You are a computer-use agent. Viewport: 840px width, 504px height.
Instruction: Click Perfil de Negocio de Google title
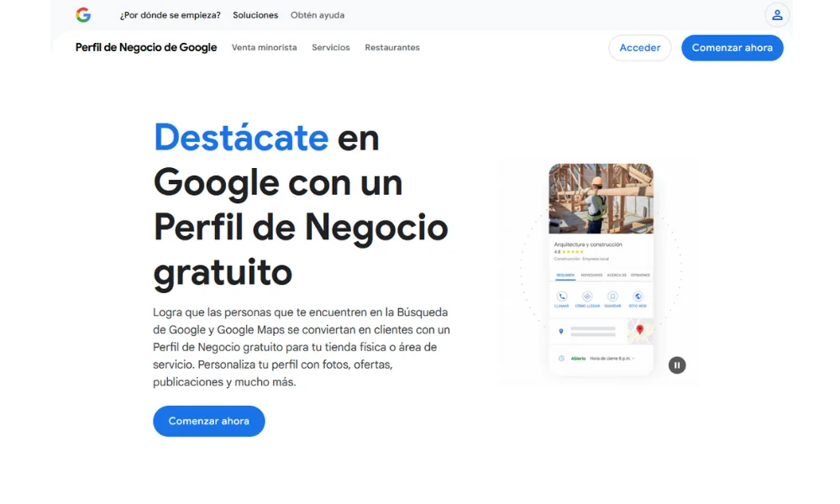click(x=145, y=47)
